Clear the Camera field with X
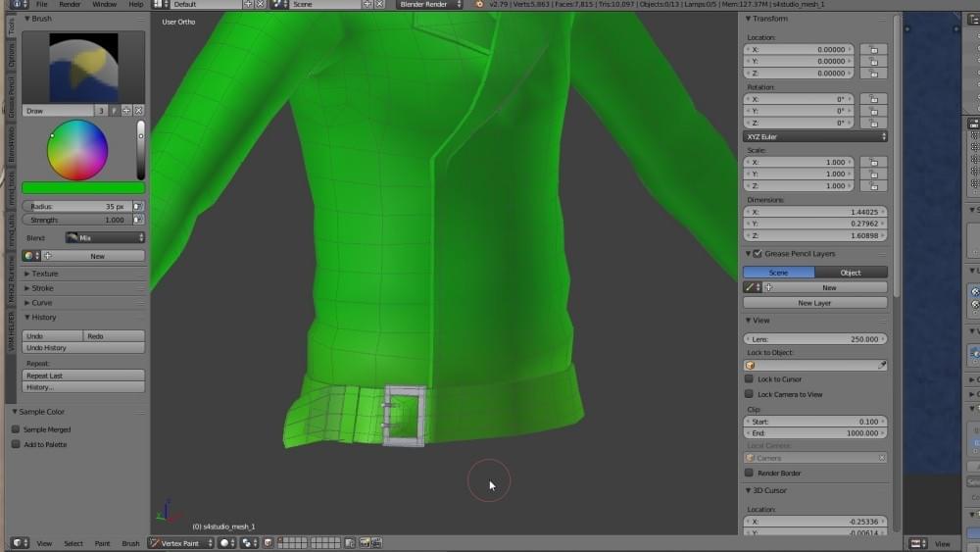This screenshot has width=980, height=552. coord(882,458)
